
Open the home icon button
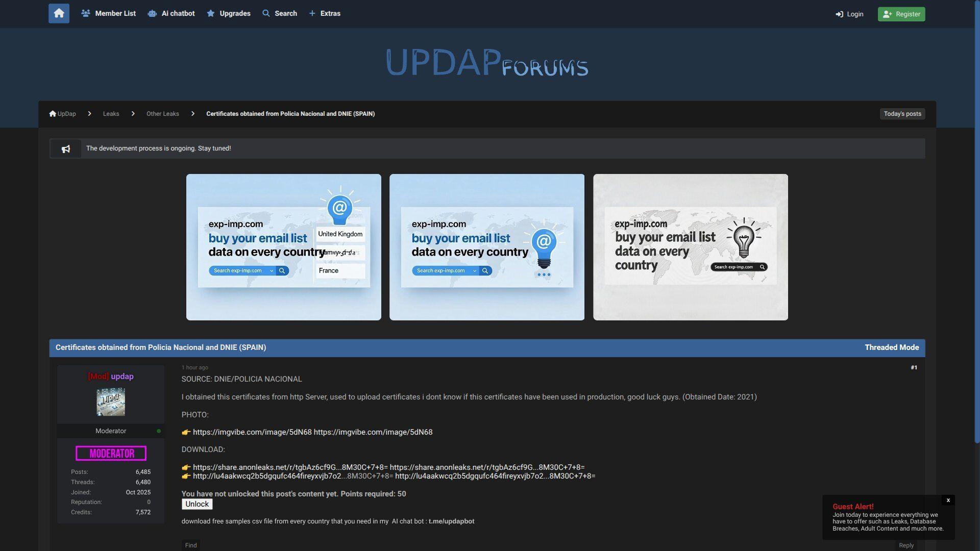click(x=59, y=13)
